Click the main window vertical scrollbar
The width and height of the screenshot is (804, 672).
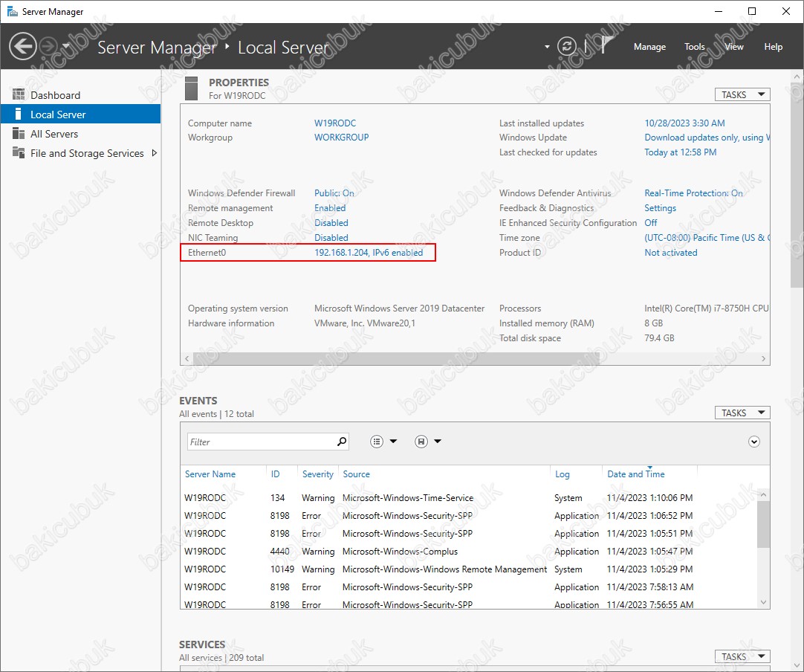[797, 184]
